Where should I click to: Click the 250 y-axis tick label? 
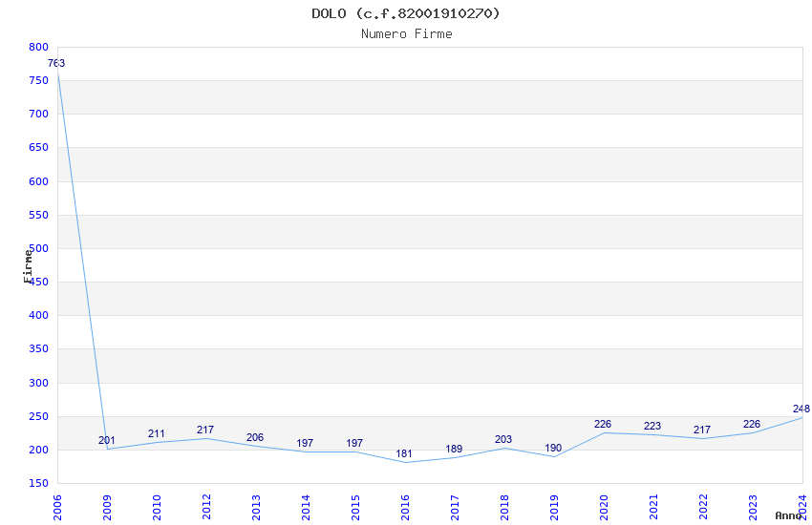coord(39,416)
